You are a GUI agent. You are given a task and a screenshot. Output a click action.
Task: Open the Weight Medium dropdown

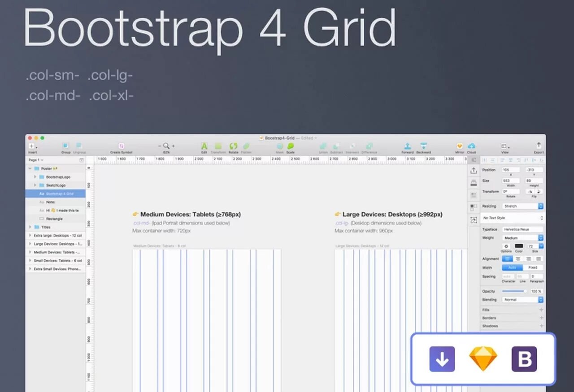(523, 238)
